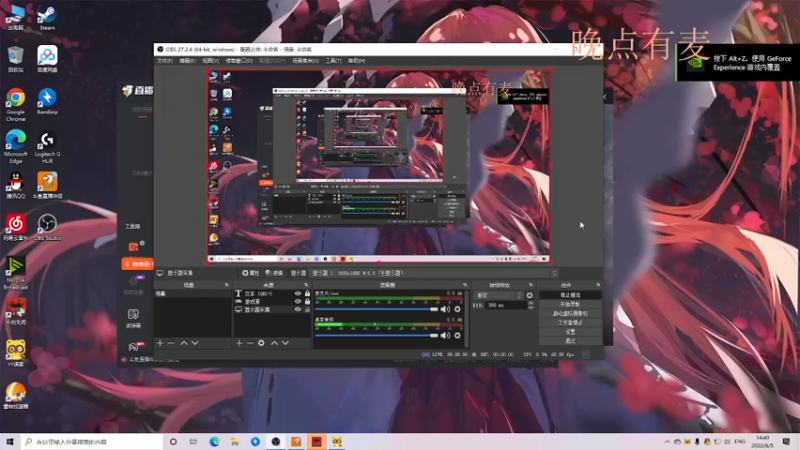
Task: Toggle lock of display capture source
Action: pyautogui.click(x=307, y=309)
